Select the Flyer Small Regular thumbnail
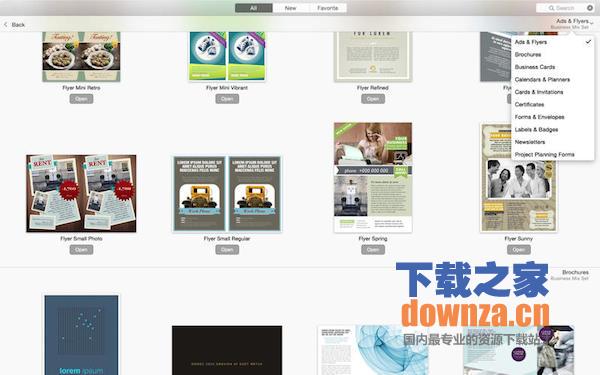600x375 pixels. 227,194
